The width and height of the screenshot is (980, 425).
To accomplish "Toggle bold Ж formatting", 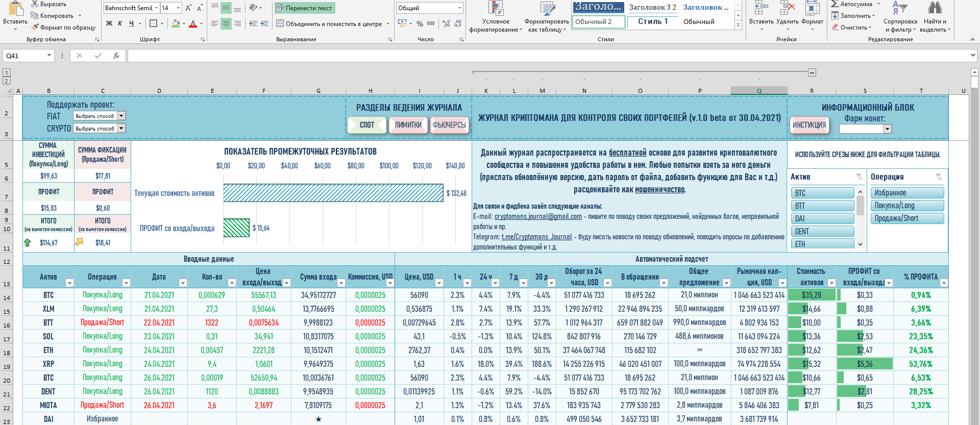I will (x=109, y=23).
